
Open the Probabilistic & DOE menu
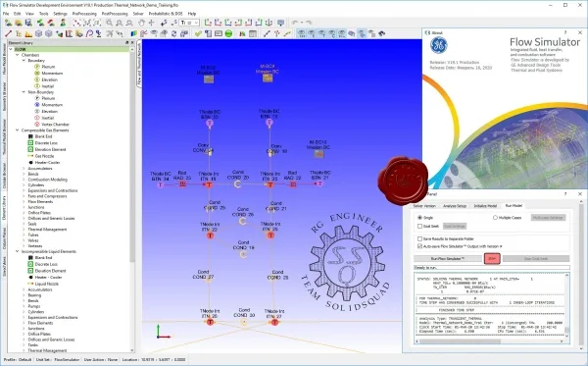point(166,14)
